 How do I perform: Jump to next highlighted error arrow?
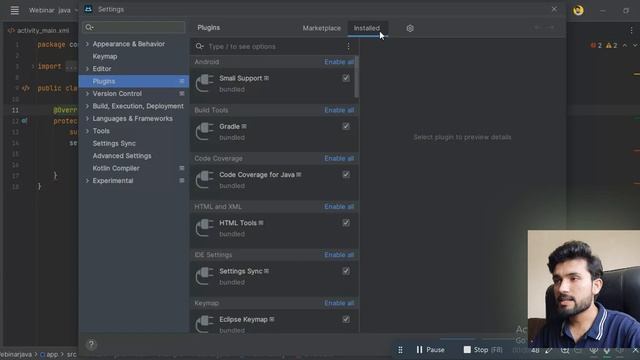(x=635, y=45)
